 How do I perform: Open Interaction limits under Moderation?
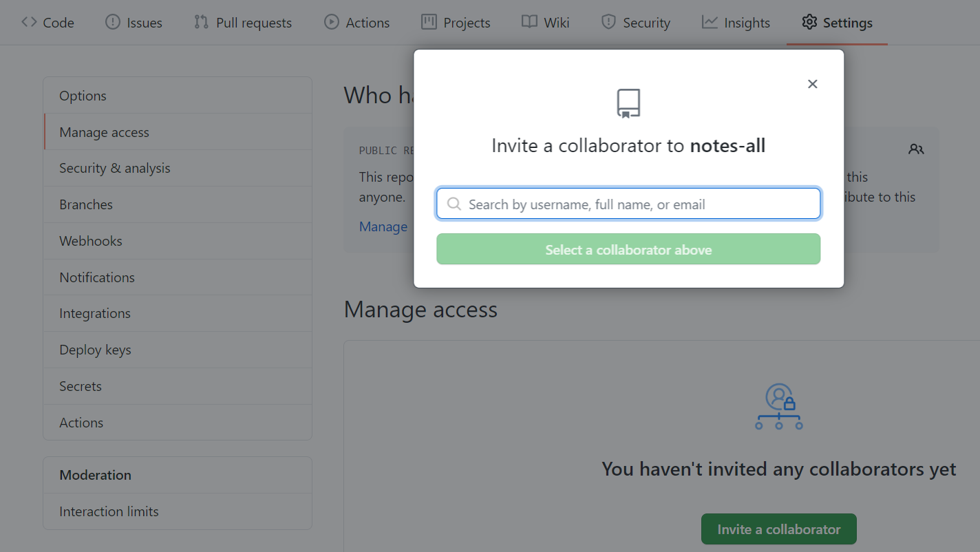tap(178, 511)
